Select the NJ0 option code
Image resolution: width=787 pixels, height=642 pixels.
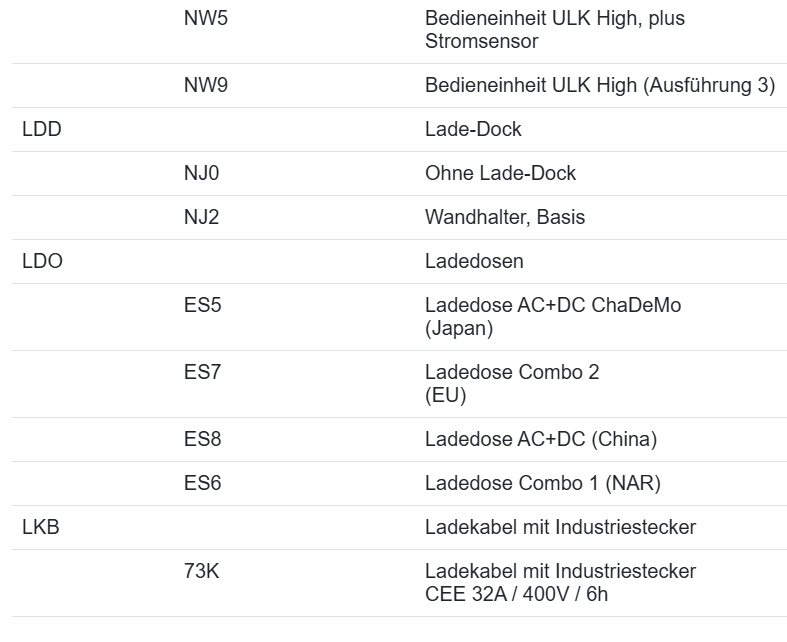coord(202,174)
